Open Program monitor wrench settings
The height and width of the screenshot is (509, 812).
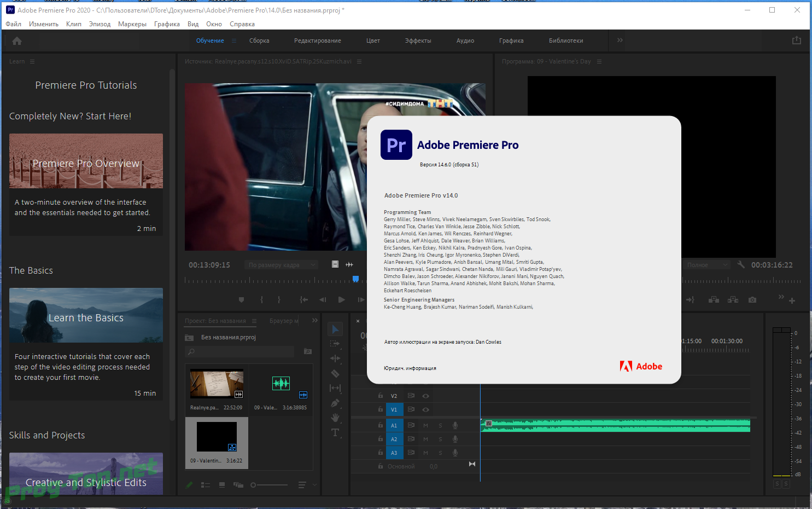741,264
